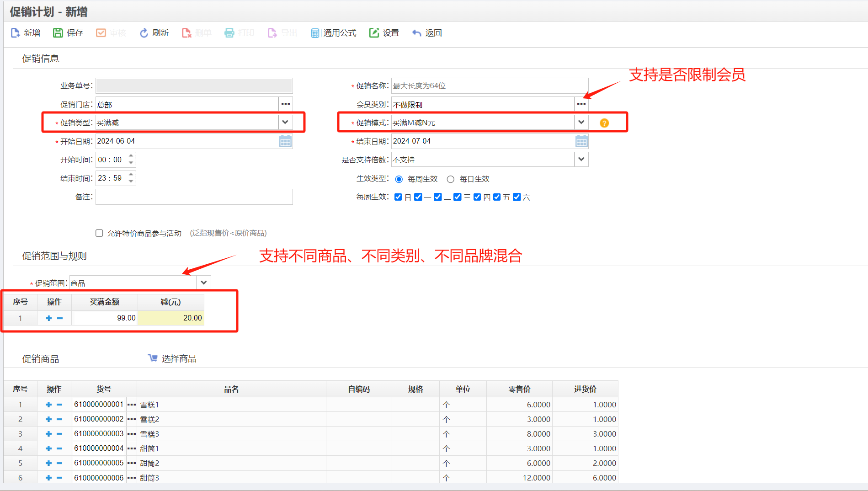Uncheck the 六 weekday checkbox
The image size is (868, 491).
tap(517, 197)
